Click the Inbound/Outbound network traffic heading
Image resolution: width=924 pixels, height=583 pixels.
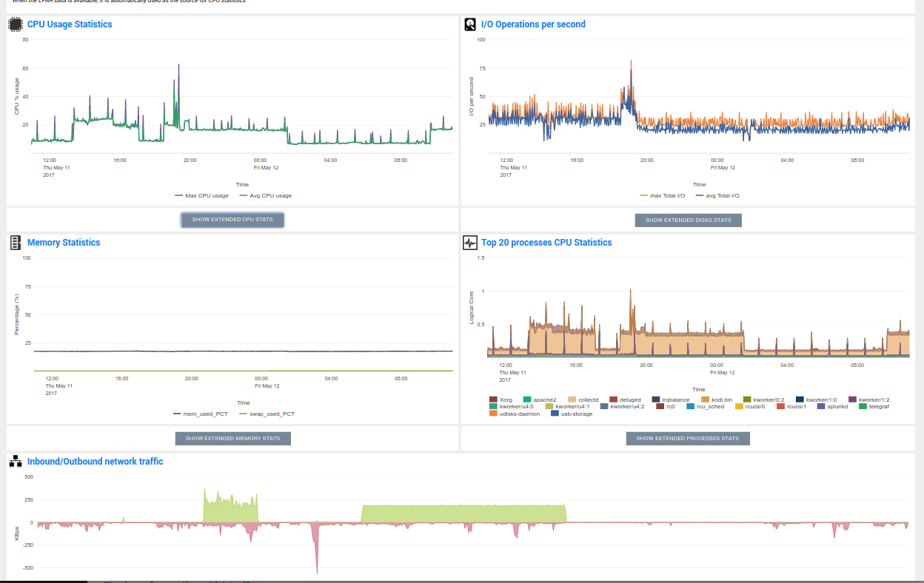pos(95,462)
